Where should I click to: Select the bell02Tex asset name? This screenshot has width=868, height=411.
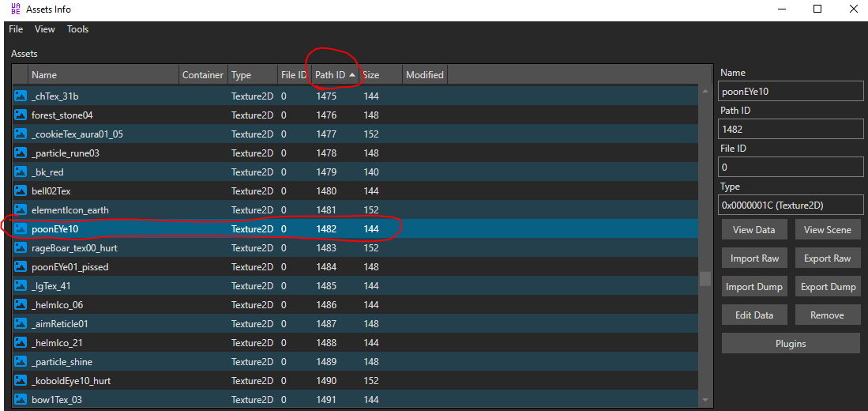(x=51, y=190)
